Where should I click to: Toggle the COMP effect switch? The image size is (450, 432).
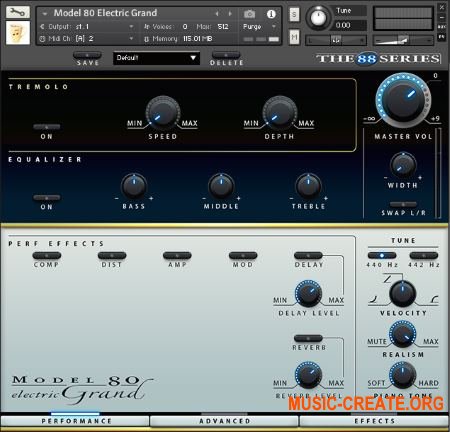pyautogui.click(x=47, y=256)
